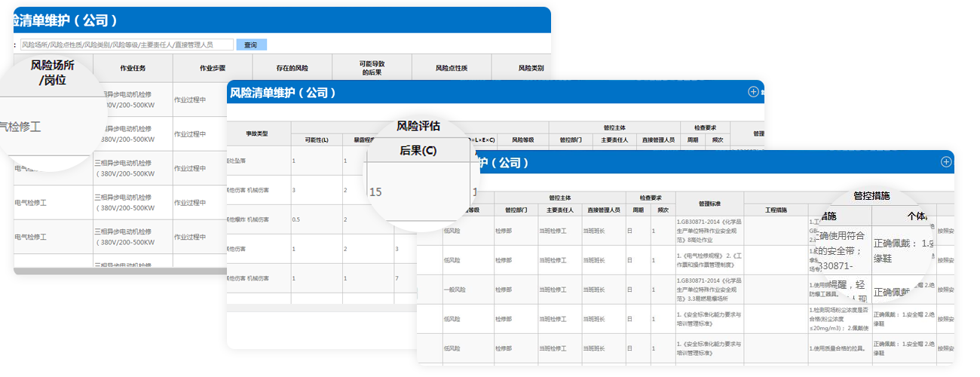
Task: Click the magnified 后果(C) column header
Action: [418, 150]
